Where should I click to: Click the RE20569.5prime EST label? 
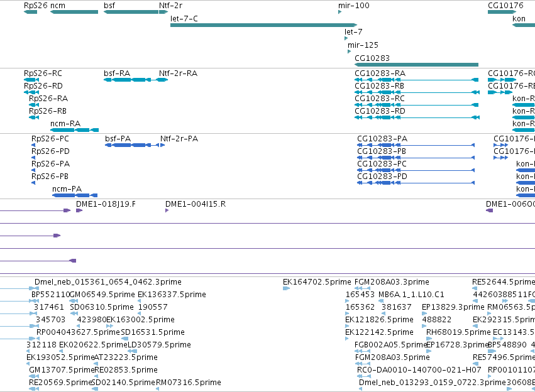pyautogui.click(x=61, y=383)
